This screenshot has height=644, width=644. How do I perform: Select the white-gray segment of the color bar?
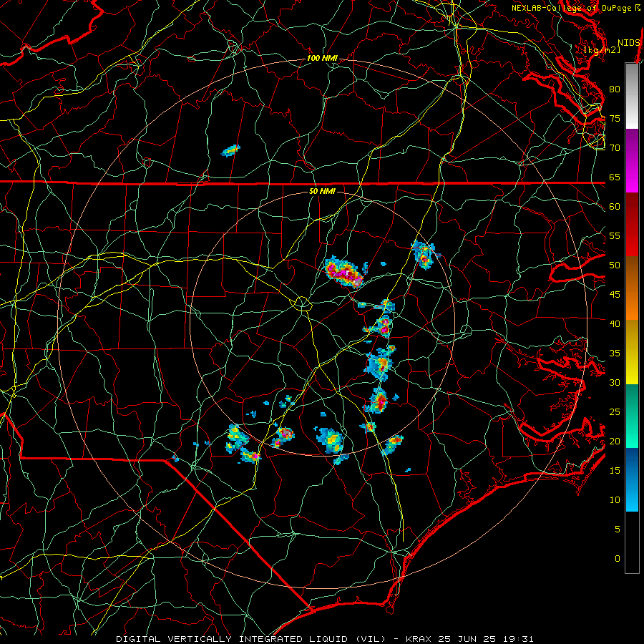pyautogui.click(x=632, y=96)
